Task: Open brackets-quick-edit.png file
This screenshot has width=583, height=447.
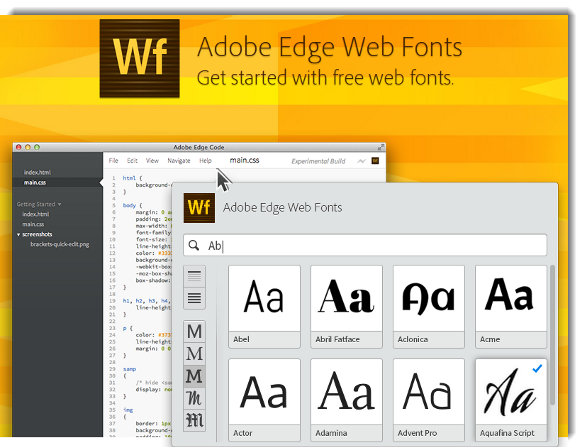Action: [59, 244]
